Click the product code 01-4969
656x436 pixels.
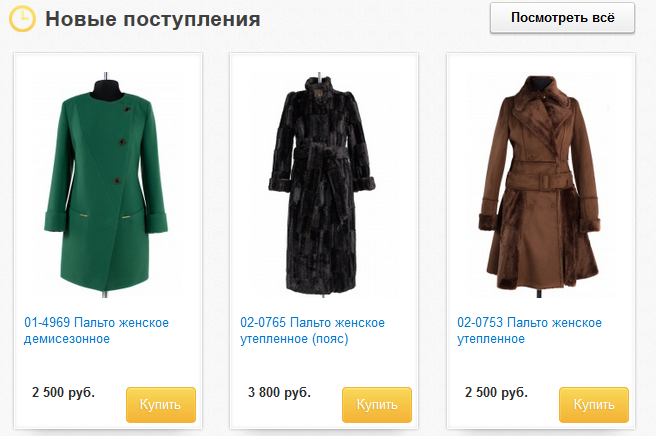[x=47, y=323]
